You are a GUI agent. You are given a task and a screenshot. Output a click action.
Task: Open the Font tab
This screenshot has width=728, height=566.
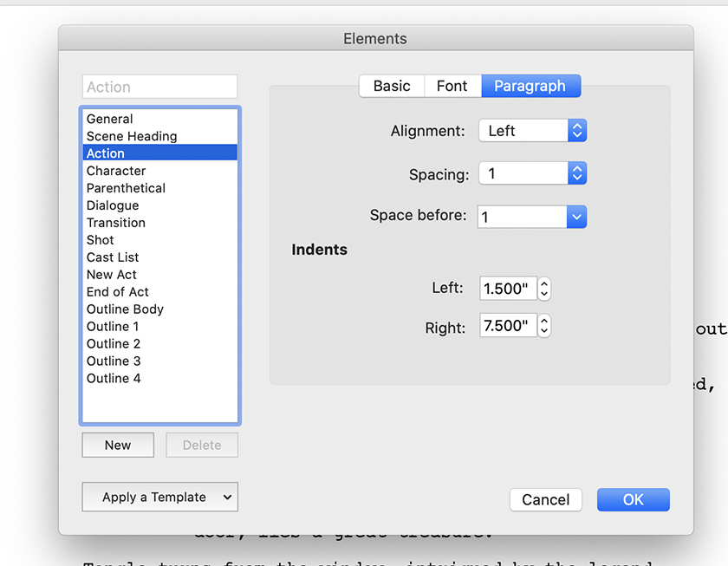452,86
